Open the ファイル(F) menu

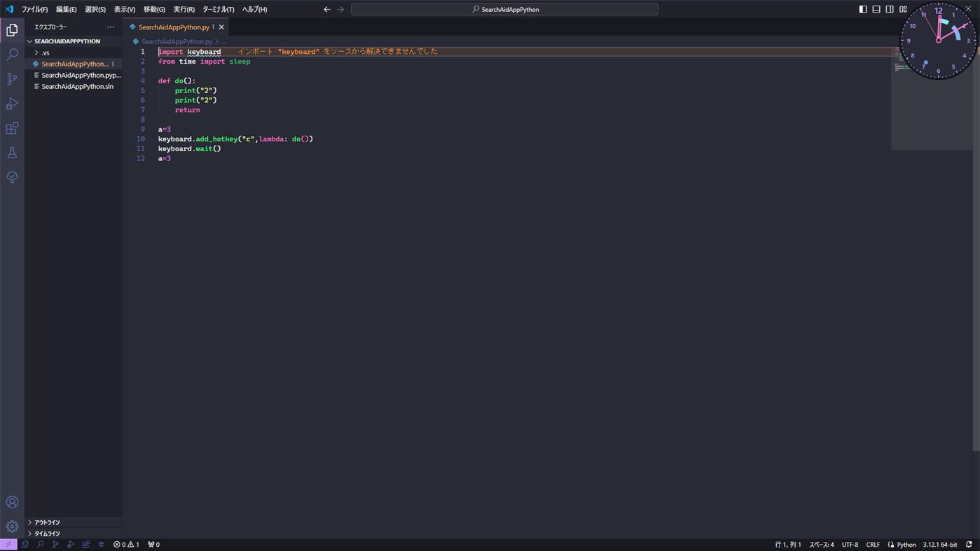point(34,10)
